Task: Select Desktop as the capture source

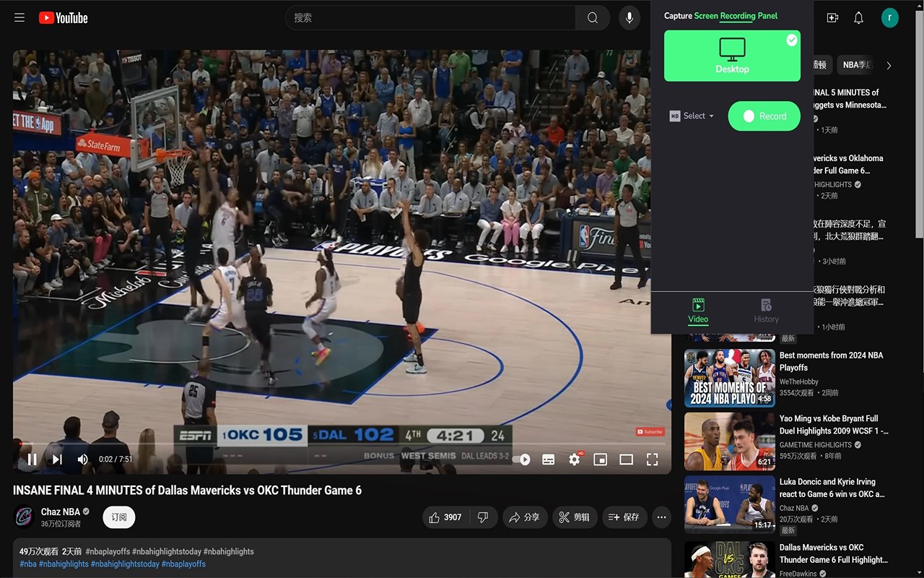Action: click(x=732, y=56)
